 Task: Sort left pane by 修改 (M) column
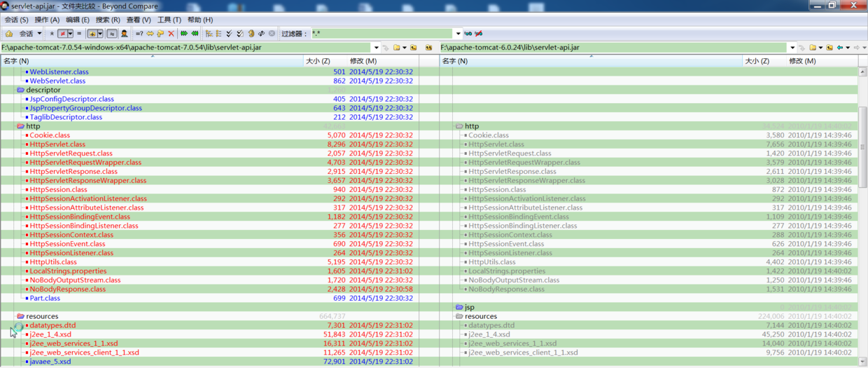[x=382, y=61]
